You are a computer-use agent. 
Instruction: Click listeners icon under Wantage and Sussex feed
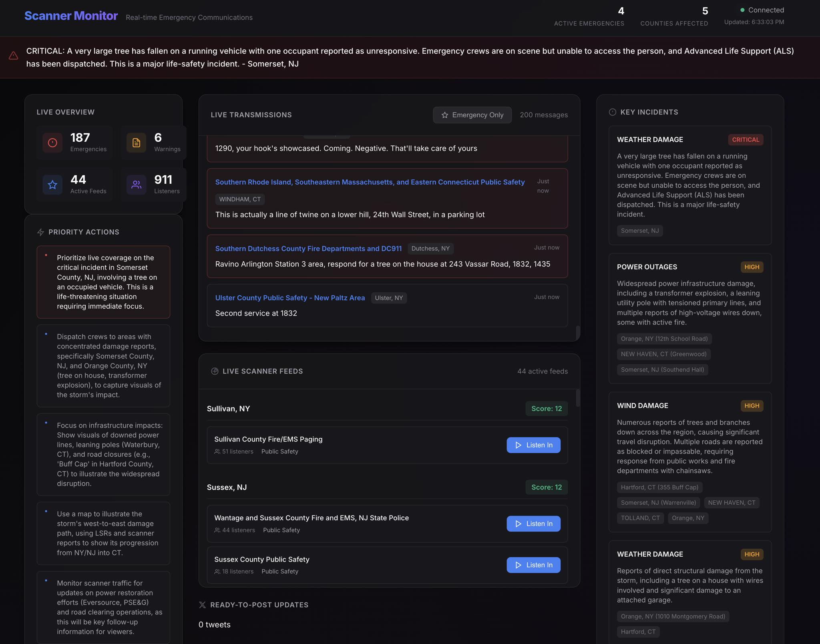pyautogui.click(x=217, y=530)
